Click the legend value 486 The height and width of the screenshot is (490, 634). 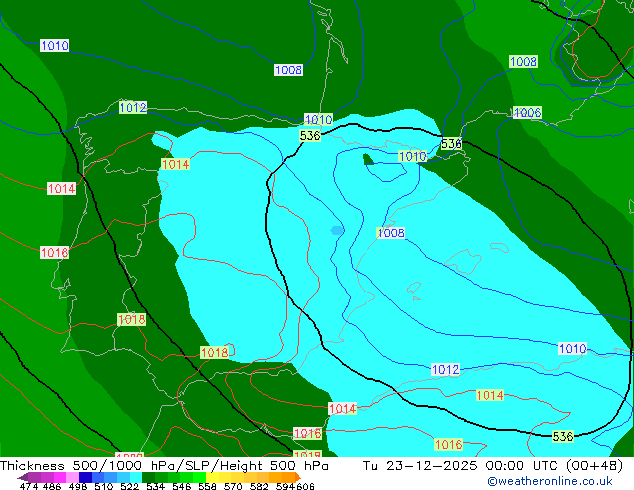[x=52, y=486]
